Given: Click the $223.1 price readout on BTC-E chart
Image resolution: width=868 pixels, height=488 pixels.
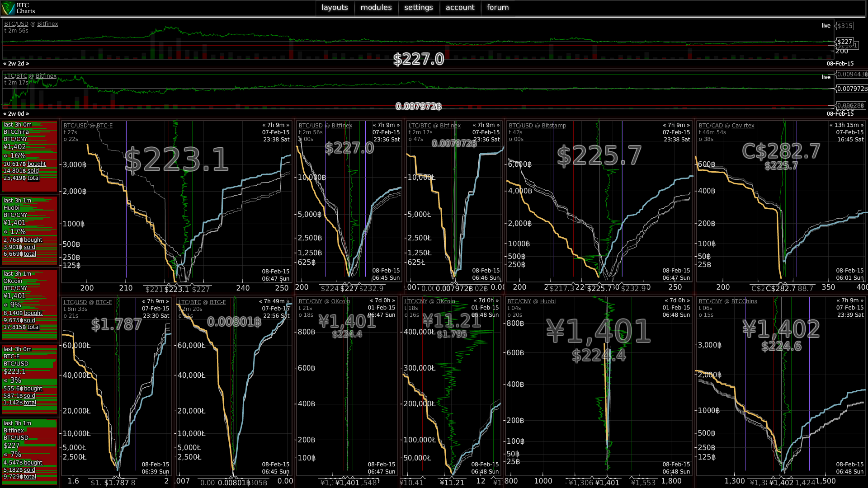Looking at the screenshot, I should [176, 160].
